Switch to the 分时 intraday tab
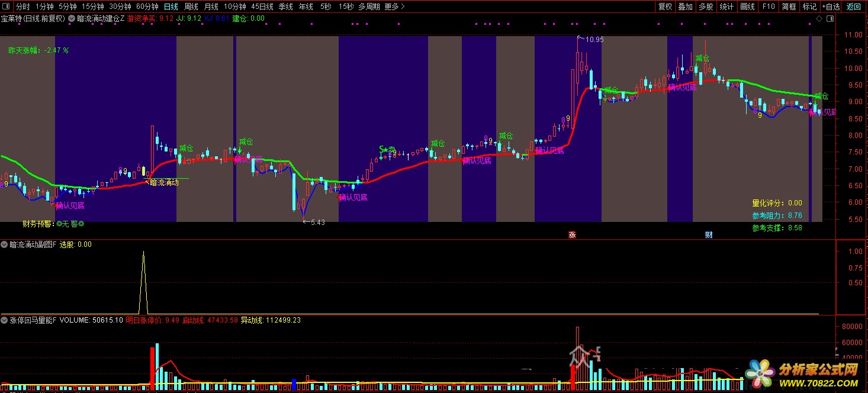The height and width of the screenshot is (393, 868). coord(22,7)
